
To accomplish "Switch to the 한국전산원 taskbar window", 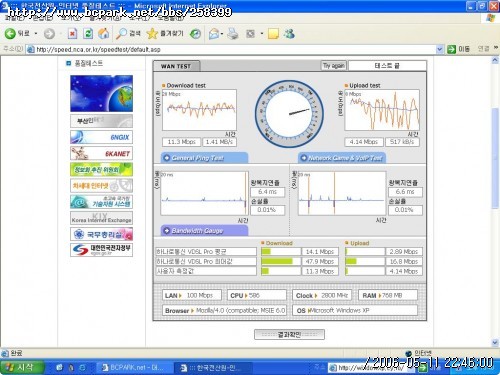I will 212,368.
